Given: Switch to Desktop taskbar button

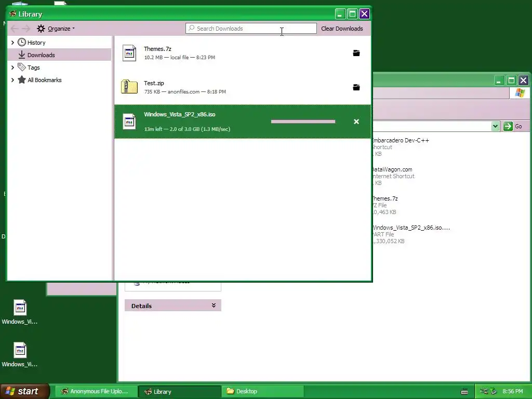Looking at the screenshot, I should click(263, 391).
